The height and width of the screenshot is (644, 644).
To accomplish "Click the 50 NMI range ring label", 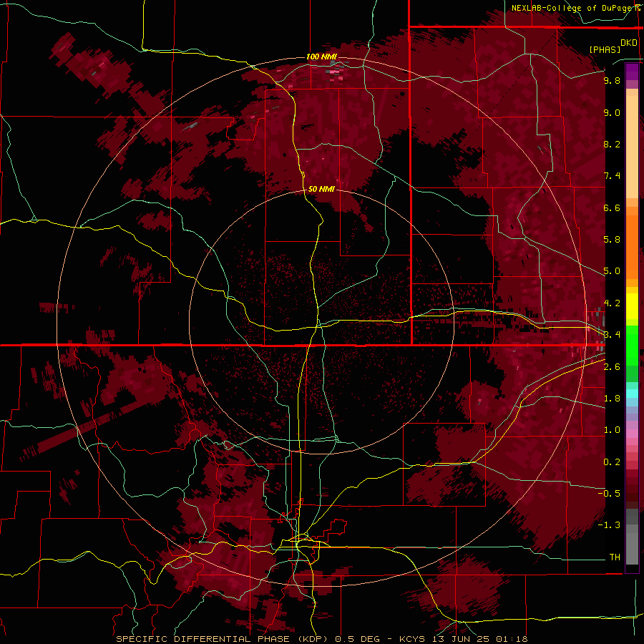I will click(321, 189).
